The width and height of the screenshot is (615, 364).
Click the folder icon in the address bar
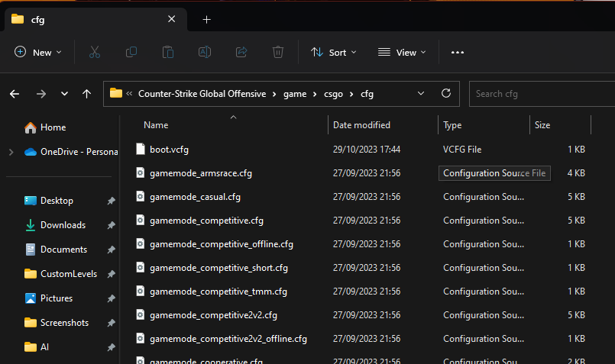click(115, 93)
